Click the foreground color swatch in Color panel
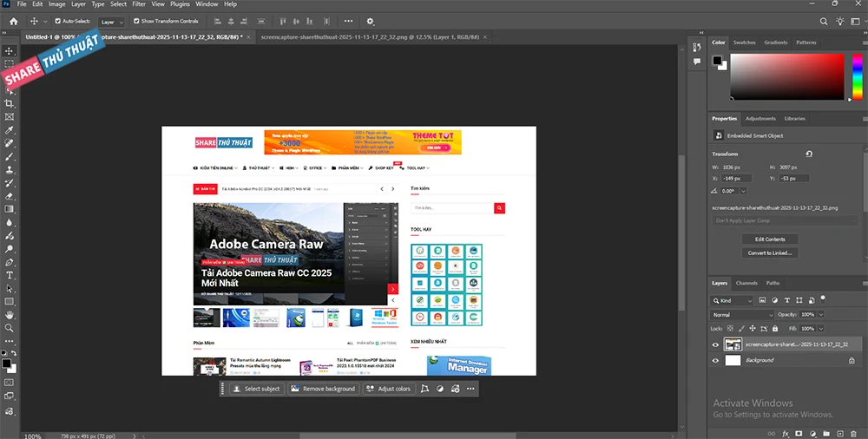Image resolution: width=868 pixels, height=439 pixels. [x=717, y=60]
